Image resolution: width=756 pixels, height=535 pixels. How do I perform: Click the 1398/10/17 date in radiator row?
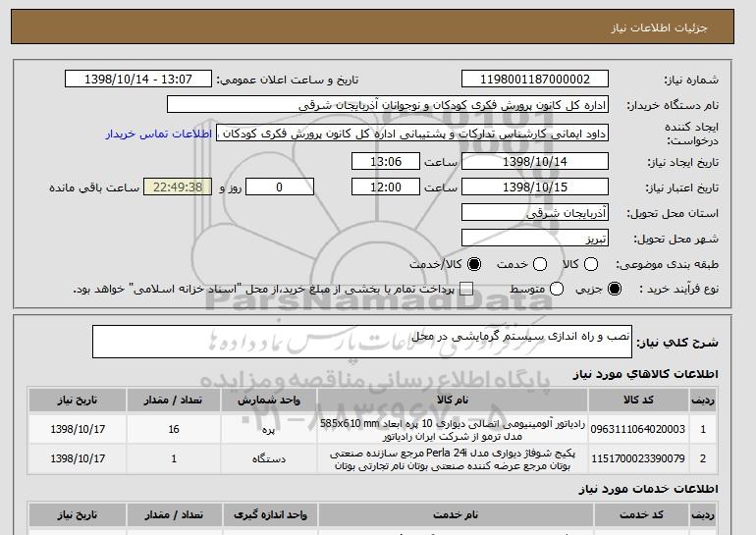pos(78,429)
